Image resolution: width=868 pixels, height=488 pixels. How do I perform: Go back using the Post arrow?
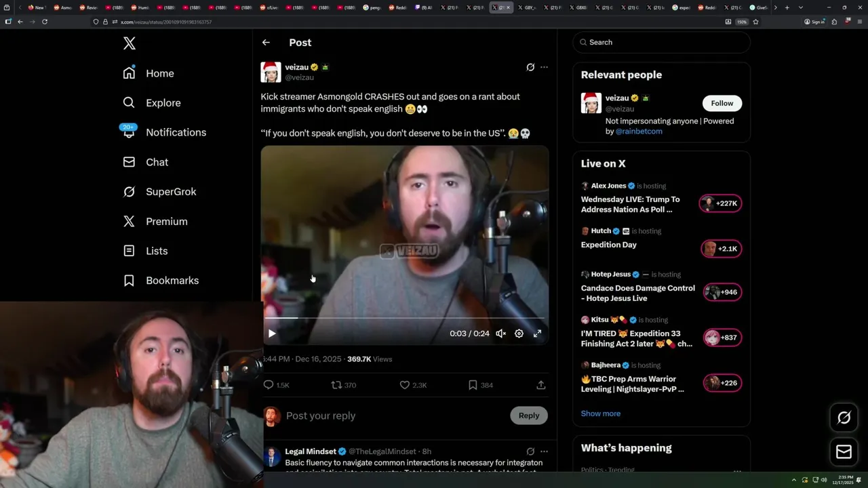click(x=266, y=42)
